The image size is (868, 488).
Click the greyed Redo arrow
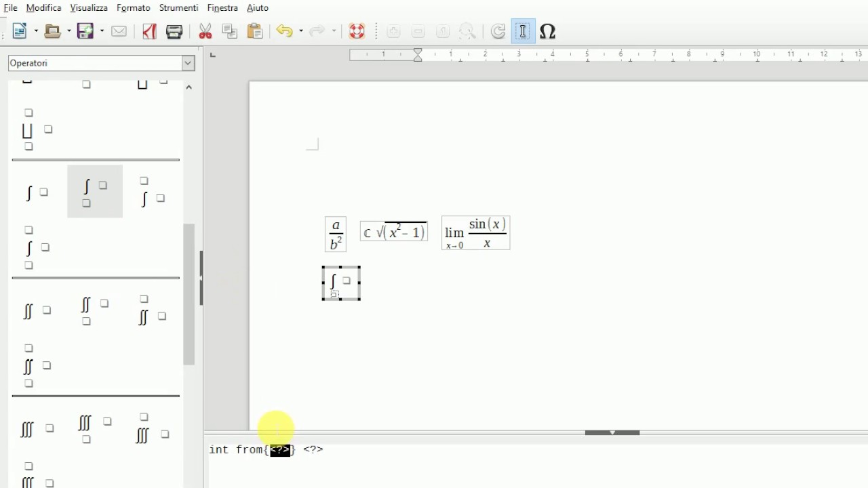[317, 31]
